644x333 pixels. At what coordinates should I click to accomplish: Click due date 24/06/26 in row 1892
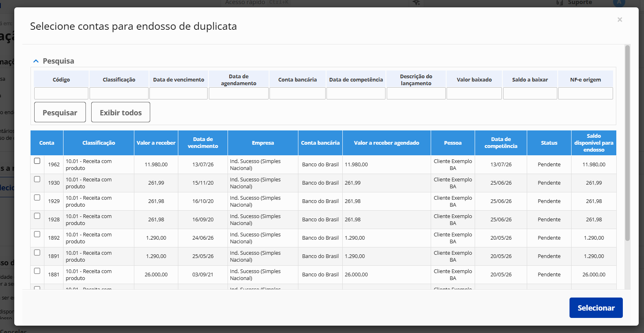point(203,238)
